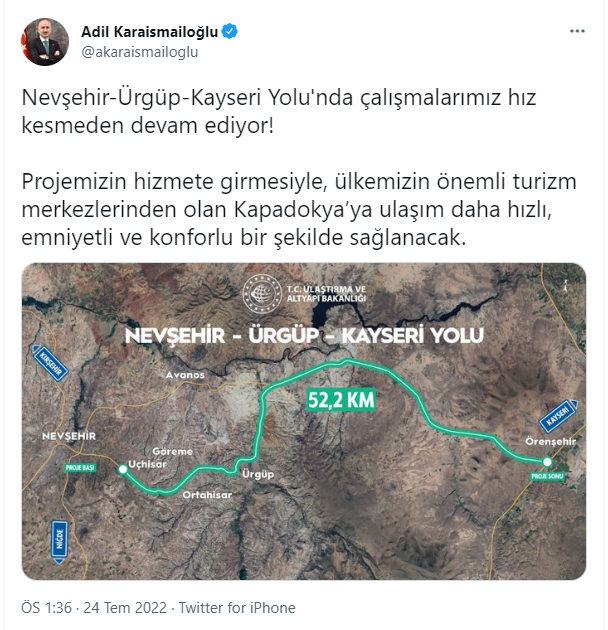Viewport: 608px width, 630px height.
Task: Click the Avanos label on the map
Action: [x=185, y=375]
